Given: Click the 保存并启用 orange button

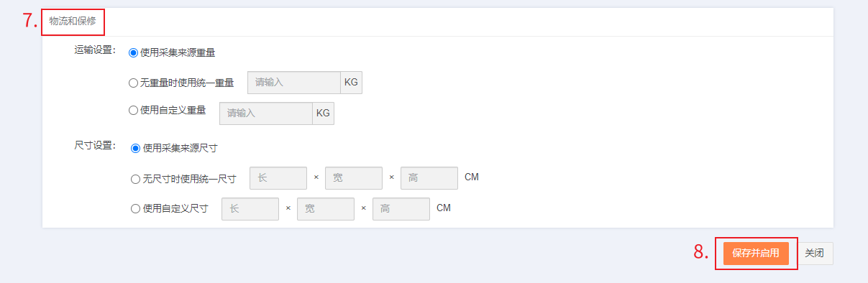Looking at the screenshot, I should tap(756, 253).
